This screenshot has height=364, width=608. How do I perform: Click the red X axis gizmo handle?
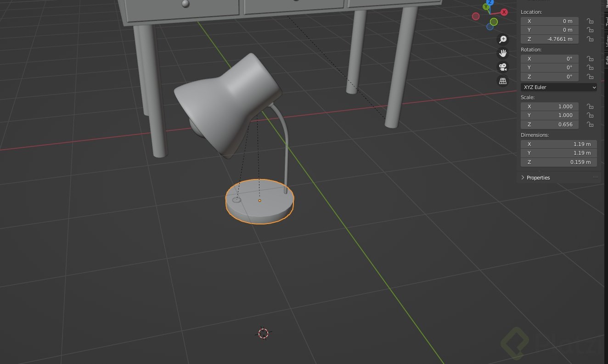point(504,12)
